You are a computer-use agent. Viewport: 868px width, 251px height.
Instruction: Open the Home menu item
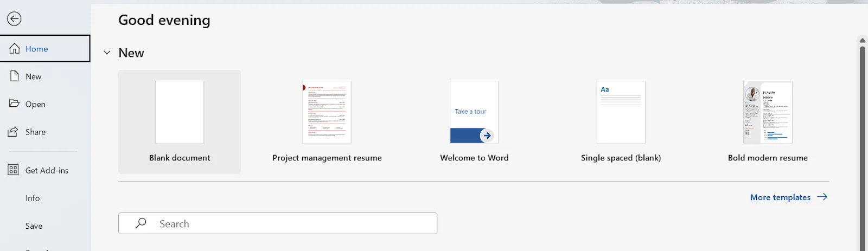pyautogui.click(x=45, y=48)
